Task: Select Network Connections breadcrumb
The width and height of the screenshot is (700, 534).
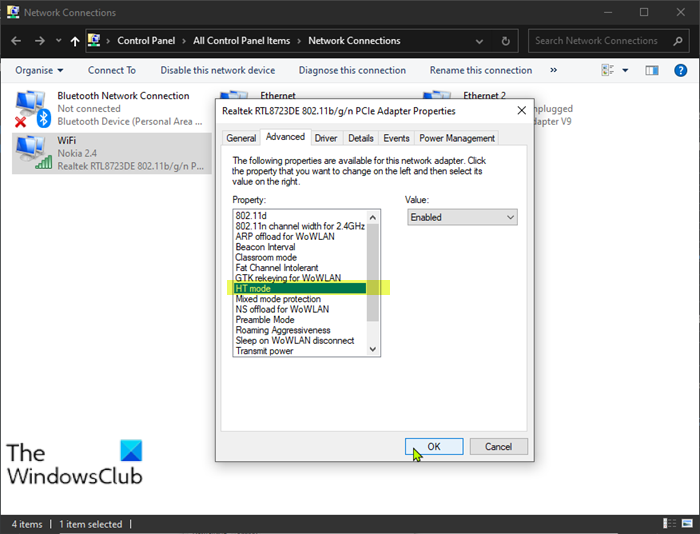Action: [x=354, y=41]
